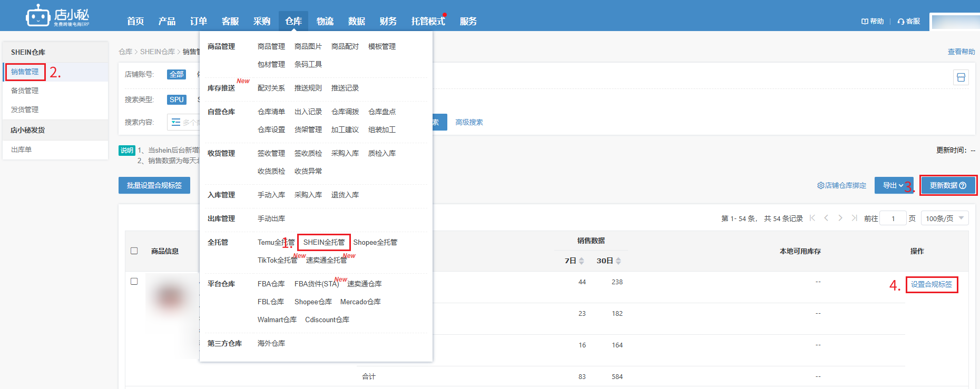Open the 产品 top menu
980x389 pixels.
(x=167, y=21)
